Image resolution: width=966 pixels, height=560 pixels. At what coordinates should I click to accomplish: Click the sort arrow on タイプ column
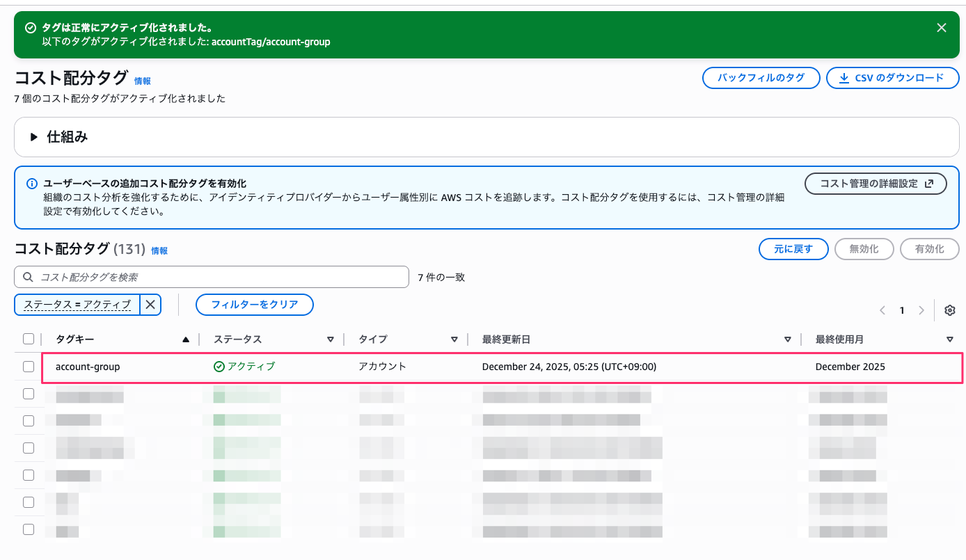(454, 339)
